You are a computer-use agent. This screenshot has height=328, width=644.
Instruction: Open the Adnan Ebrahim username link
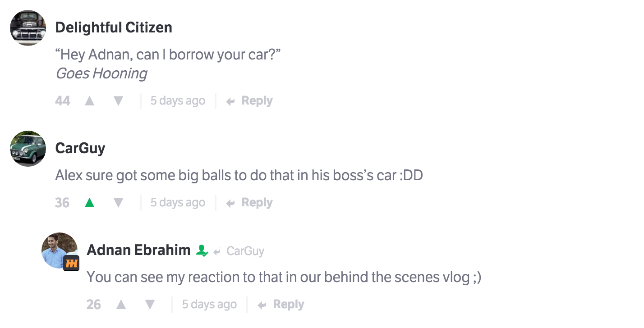pos(138,250)
